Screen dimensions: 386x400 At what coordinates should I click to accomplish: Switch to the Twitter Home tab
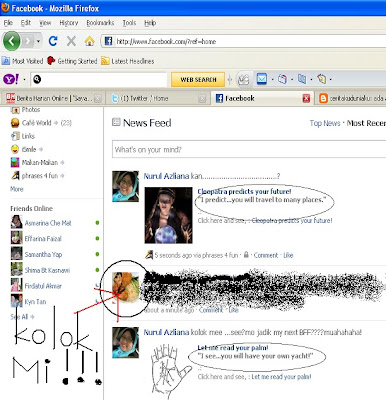coord(158,98)
